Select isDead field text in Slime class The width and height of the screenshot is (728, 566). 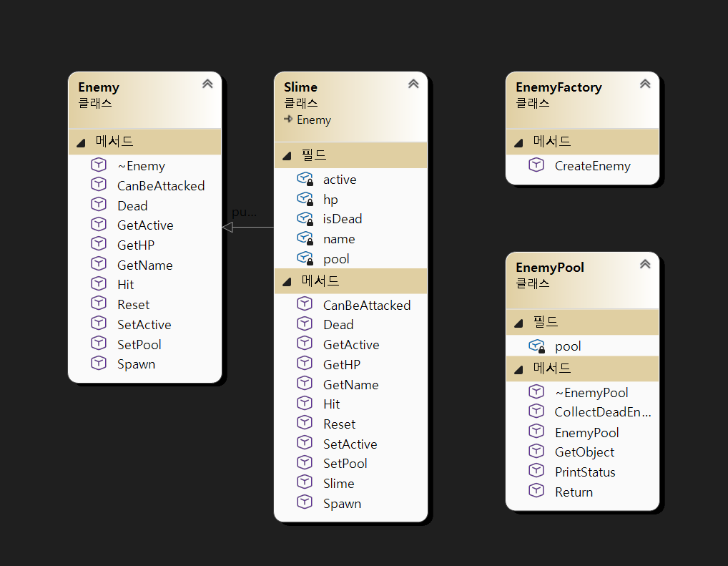342,219
